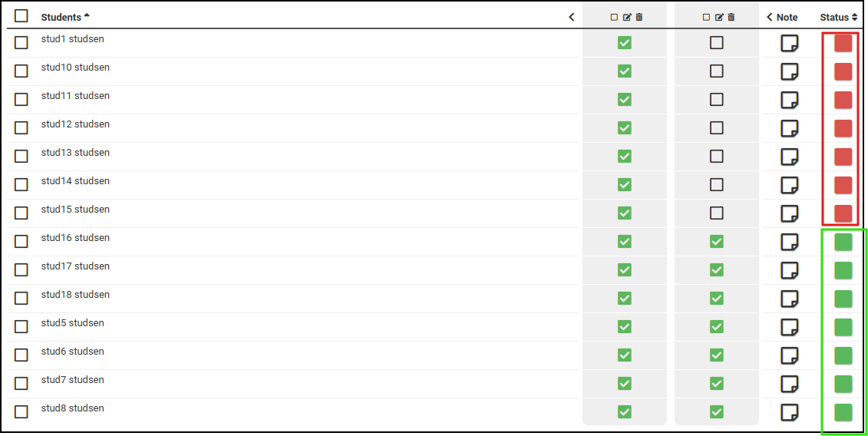868x436 pixels.
Task: Click the trash icon in second column header
Action: point(731,18)
